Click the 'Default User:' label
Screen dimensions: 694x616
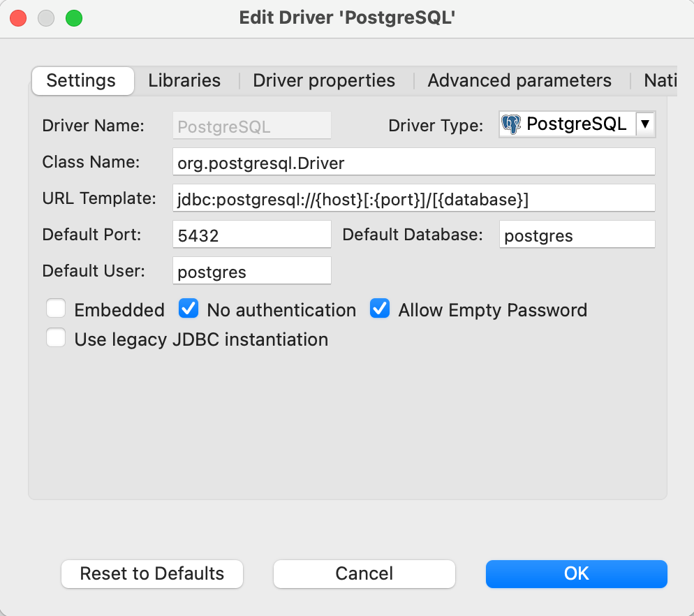coord(94,271)
